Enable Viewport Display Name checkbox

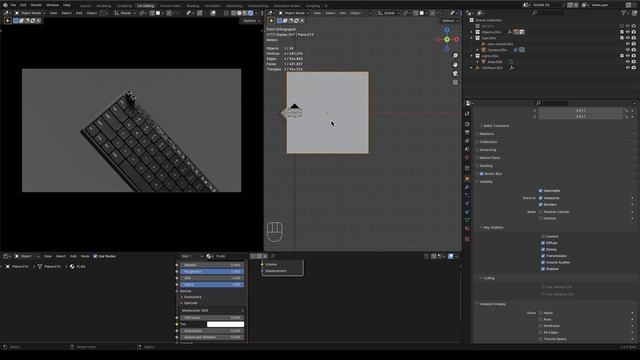[540, 313]
